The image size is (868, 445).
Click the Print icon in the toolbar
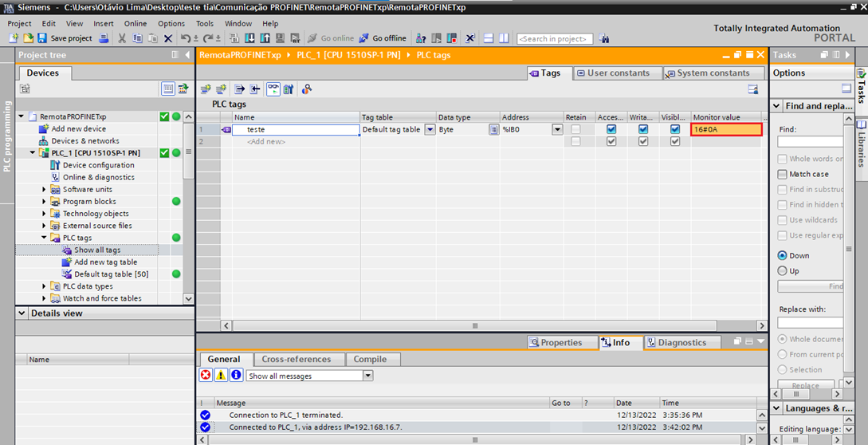coord(104,38)
